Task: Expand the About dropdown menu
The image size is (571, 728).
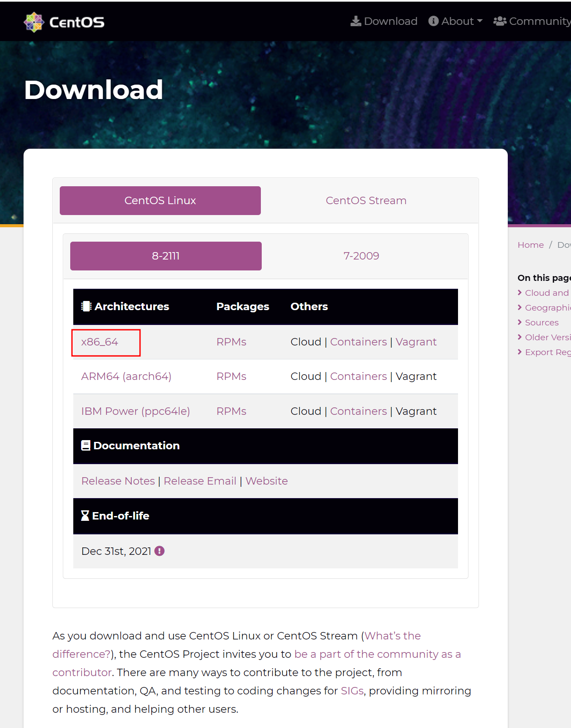Action: (x=455, y=21)
